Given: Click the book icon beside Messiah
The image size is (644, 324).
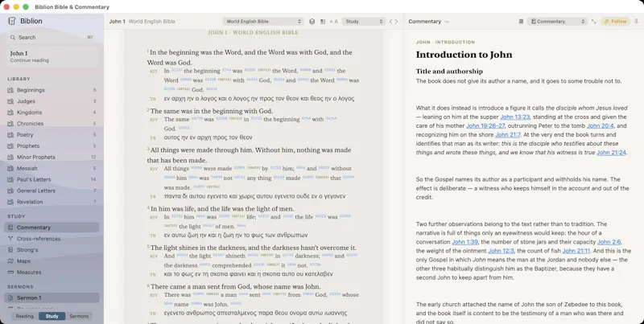Looking at the screenshot, I should click(x=10, y=168).
